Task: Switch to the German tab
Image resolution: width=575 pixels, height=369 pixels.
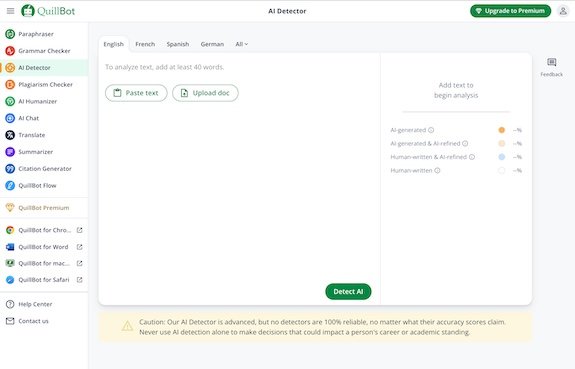Action: (x=212, y=44)
